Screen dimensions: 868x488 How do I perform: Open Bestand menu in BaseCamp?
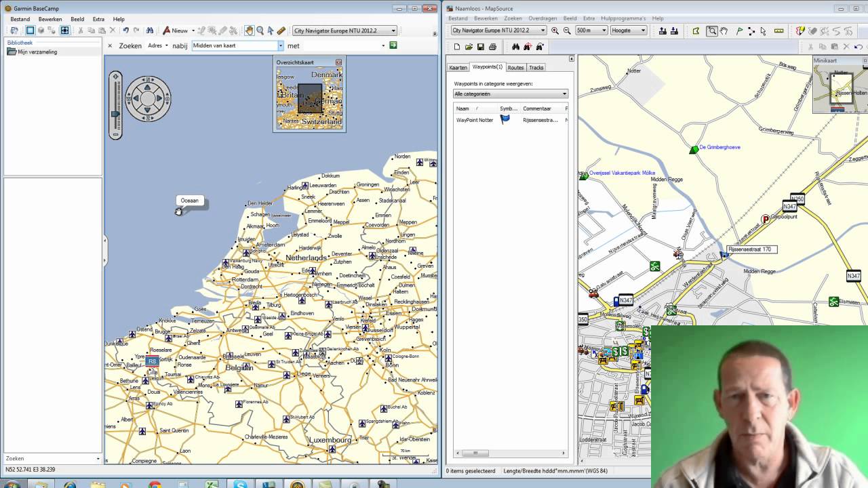tap(20, 19)
